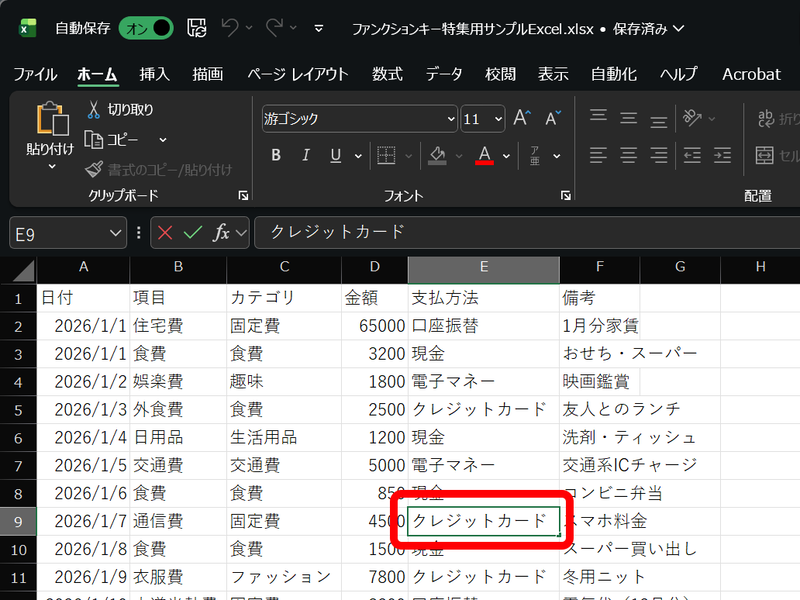The image size is (800, 600).
Task: Toggle italic formatting on cell E9
Action: point(306,156)
